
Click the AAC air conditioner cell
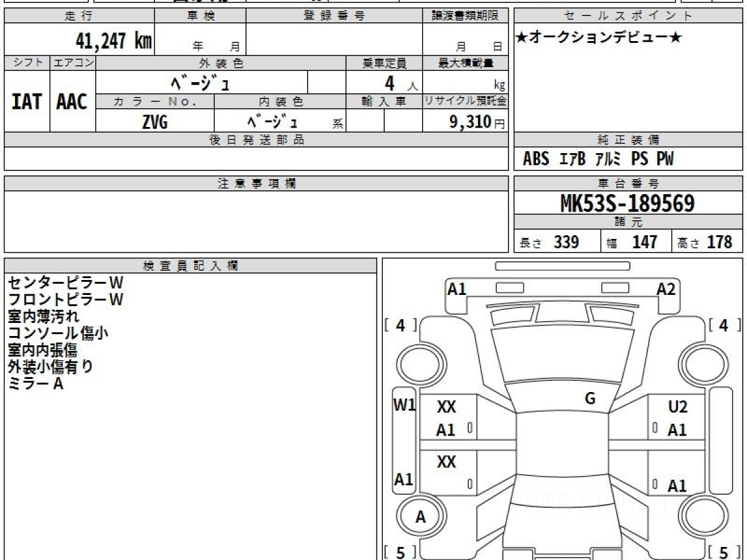(72, 102)
